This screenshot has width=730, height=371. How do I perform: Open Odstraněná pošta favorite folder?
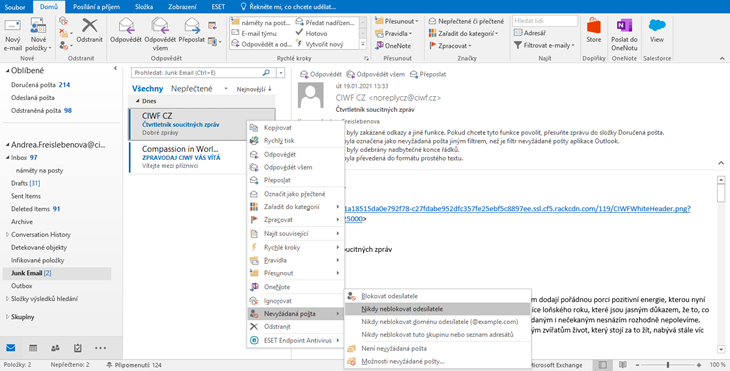[41, 110]
